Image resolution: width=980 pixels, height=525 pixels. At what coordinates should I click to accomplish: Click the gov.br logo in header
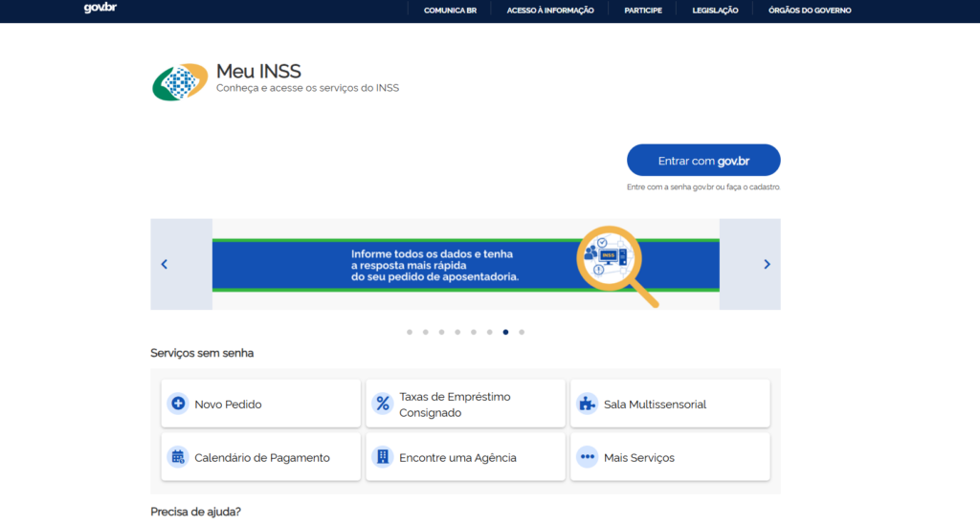click(100, 8)
